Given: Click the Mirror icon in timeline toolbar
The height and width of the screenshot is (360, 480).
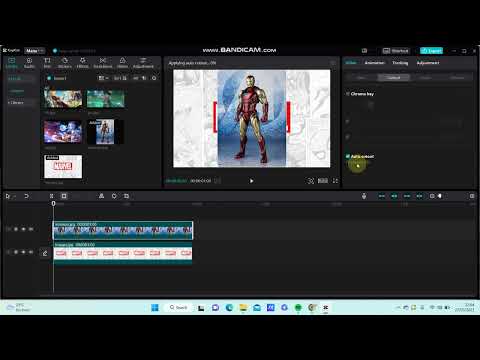Looking at the screenshot, I should point(101,196).
